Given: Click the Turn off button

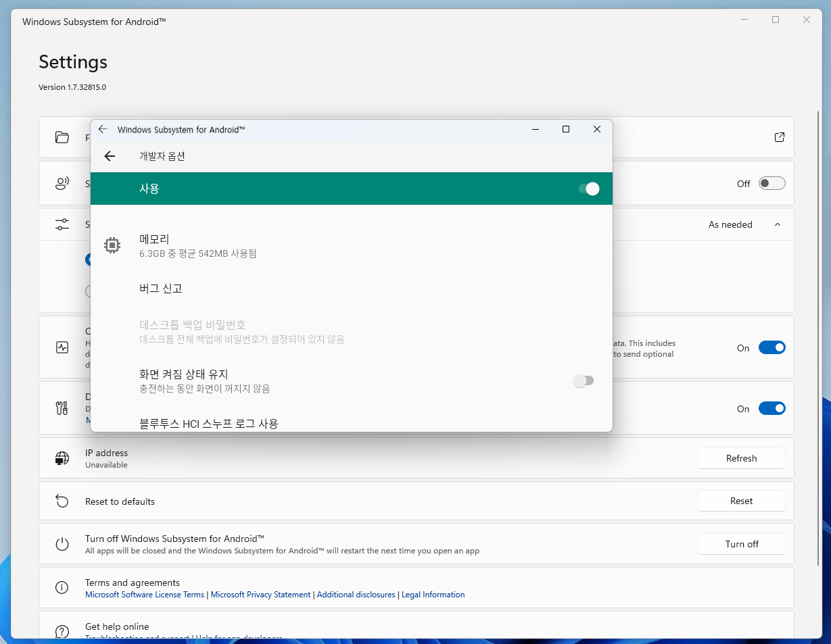Looking at the screenshot, I should [742, 544].
